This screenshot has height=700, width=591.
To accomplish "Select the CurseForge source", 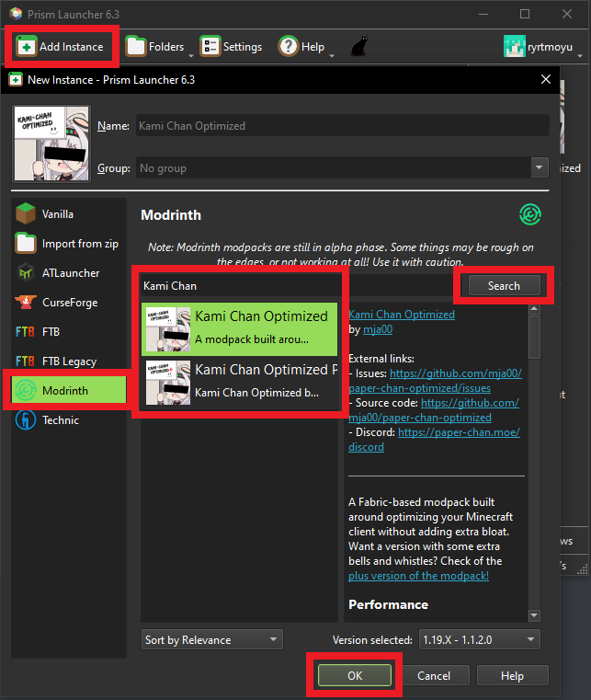I will [x=69, y=303].
